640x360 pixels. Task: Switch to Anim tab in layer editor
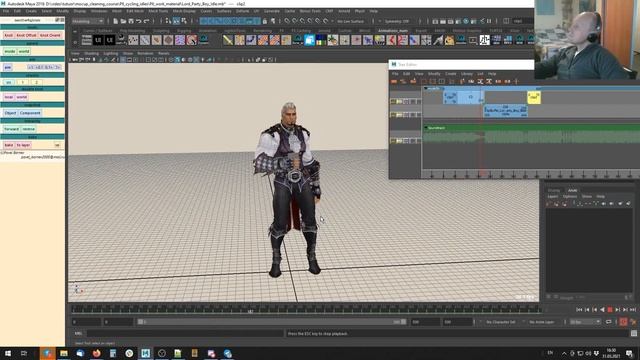[573, 190]
